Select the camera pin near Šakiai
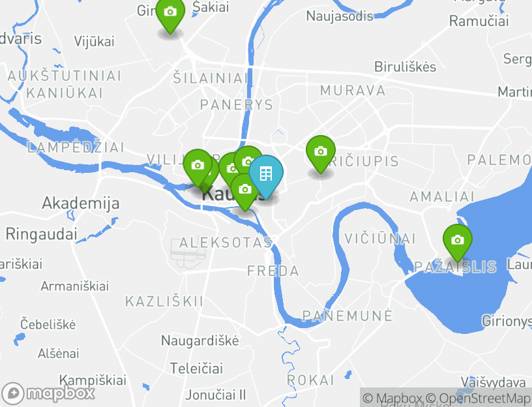This screenshot has height=407, width=532. 170,13
